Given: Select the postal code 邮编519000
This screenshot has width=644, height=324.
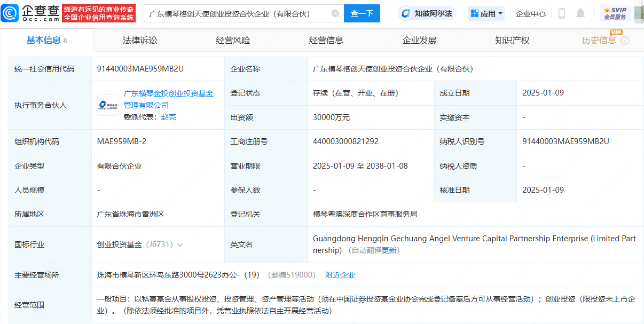Looking at the screenshot, I should (292, 275).
